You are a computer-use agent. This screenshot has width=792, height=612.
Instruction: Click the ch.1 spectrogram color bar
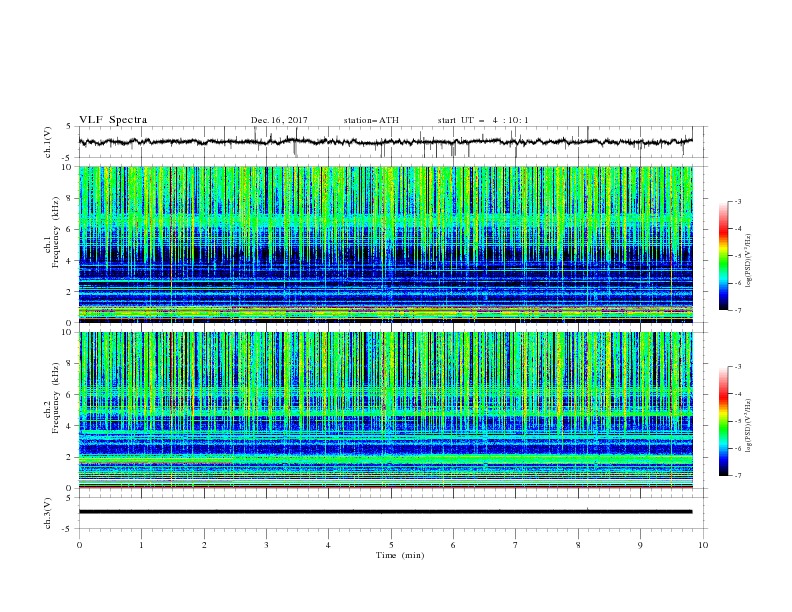[x=724, y=256]
